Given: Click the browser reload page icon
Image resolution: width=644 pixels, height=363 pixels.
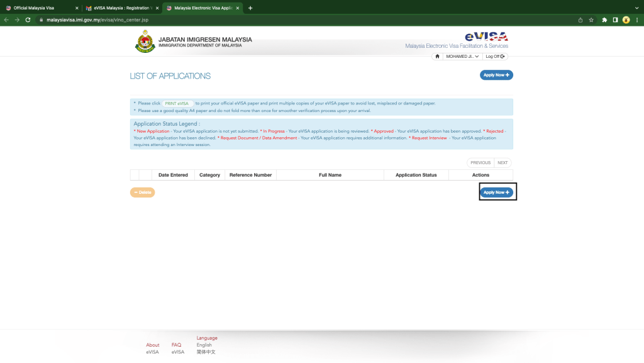Looking at the screenshot, I should click(28, 20).
